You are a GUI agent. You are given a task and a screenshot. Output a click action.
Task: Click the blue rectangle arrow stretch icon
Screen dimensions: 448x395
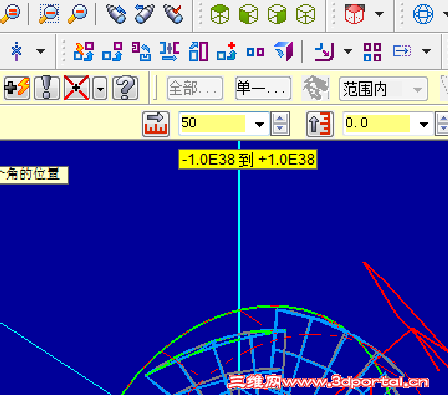402,51
